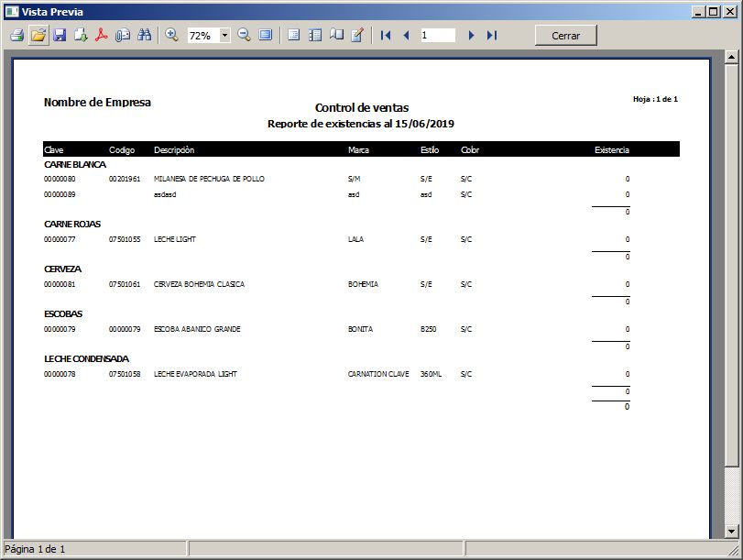Screen dimensions: 743x560
Task: Click the Print icon in toolbar
Action: 16,35
